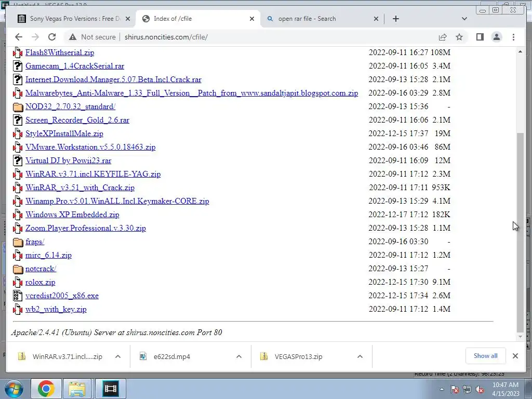Viewport: 532px width, 399px height.
Task: Click scrollbar down arrow
Action: [520, 337]
